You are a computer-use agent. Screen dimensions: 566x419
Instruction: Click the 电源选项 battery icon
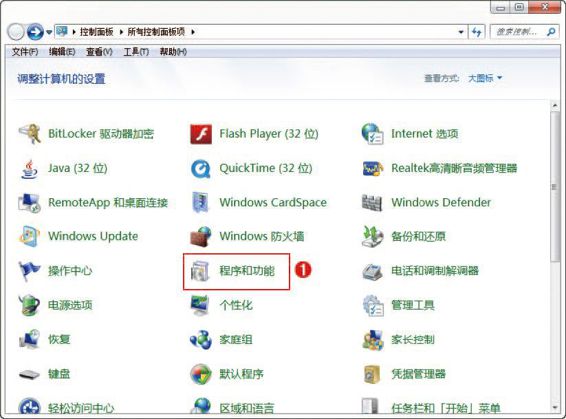30,305
